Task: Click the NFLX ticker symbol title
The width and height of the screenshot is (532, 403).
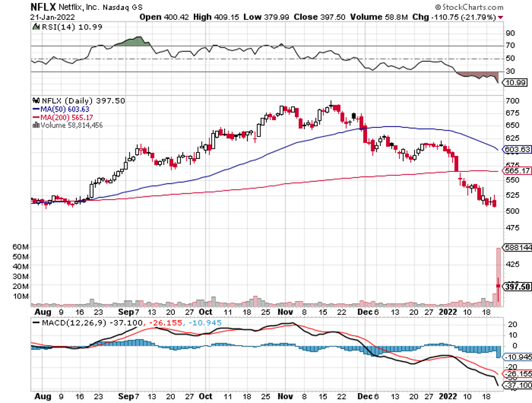Action: click(x=43, y=6)
